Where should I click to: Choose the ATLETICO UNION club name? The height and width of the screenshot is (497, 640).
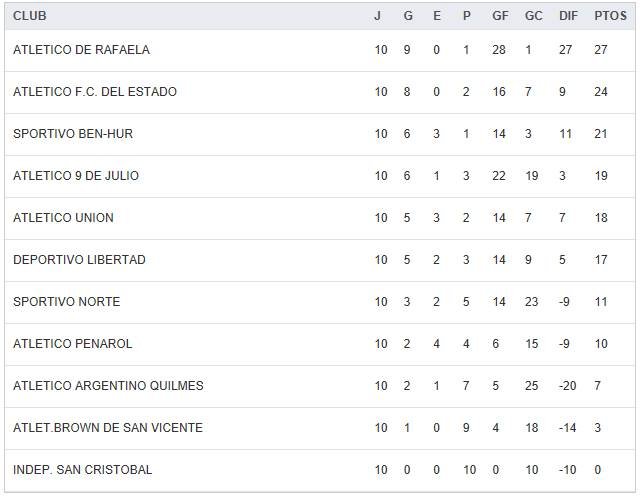click(63, 218)
